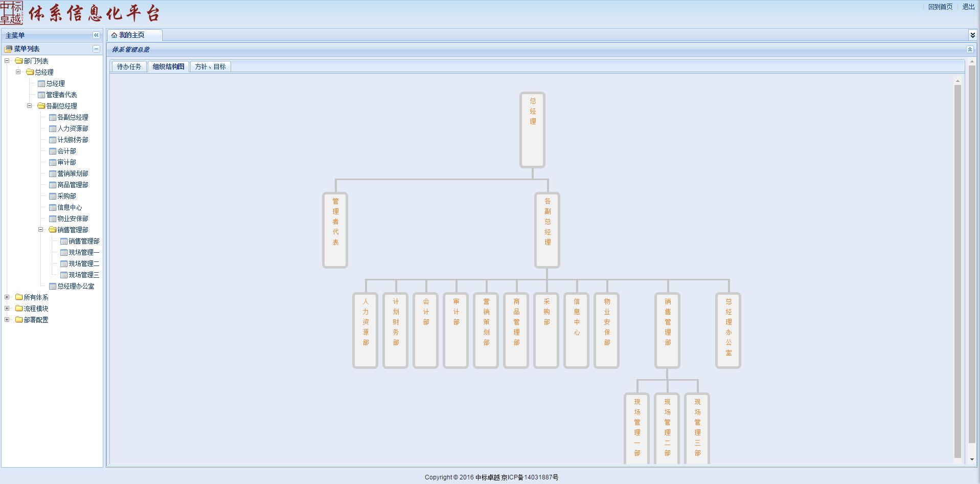Click the 回到首页 link
The image size is (980, 484).
pos(940,7)
